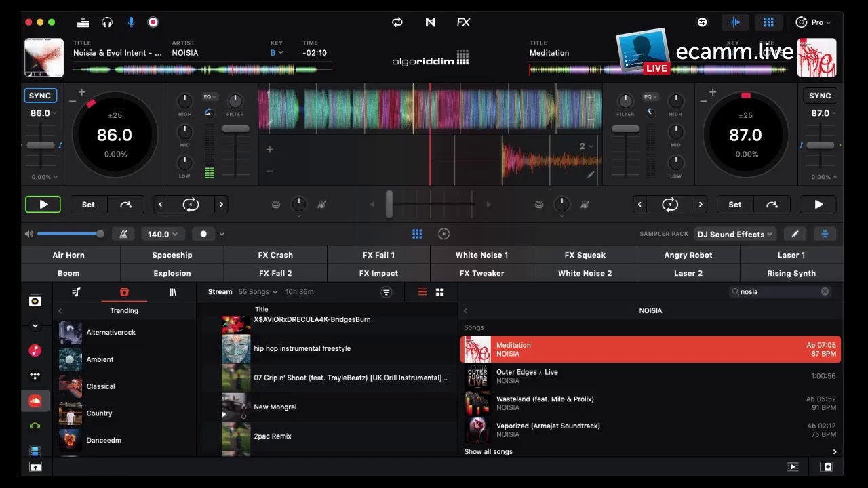Image resolution: width=868 pixels, height=488 pixels.
Task: Toggle the left deck loop button
Action: tap(191, 204)
